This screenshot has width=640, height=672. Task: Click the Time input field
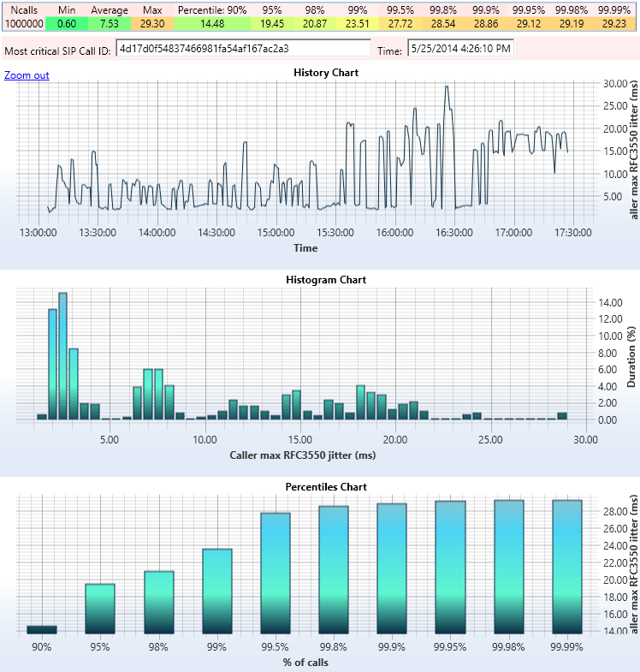(460, 50)
